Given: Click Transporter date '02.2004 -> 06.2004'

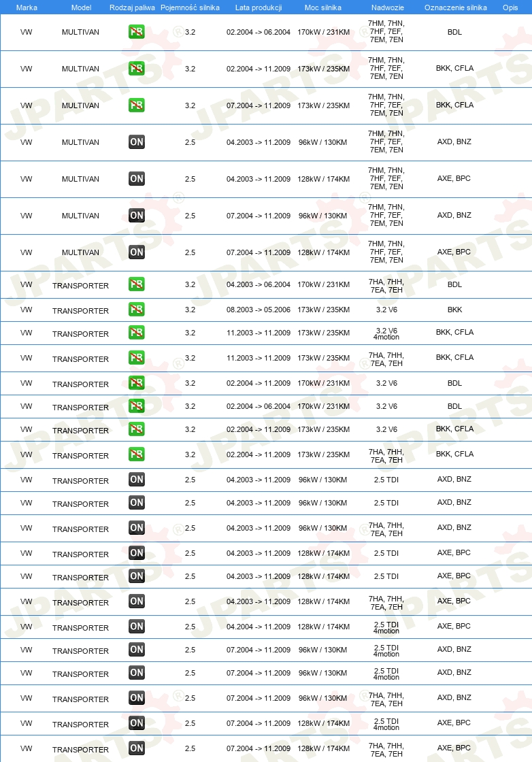Looking at the screenshot, I should point(259,406).
